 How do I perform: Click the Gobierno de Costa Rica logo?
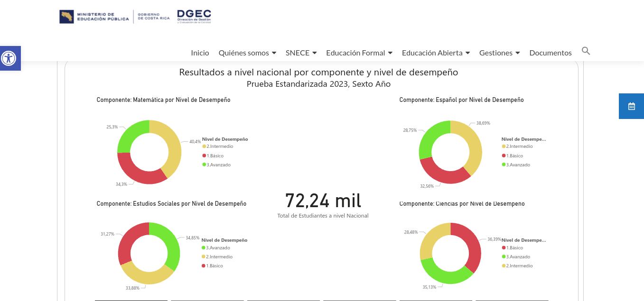pyautogui.click(x=153, y=17)
